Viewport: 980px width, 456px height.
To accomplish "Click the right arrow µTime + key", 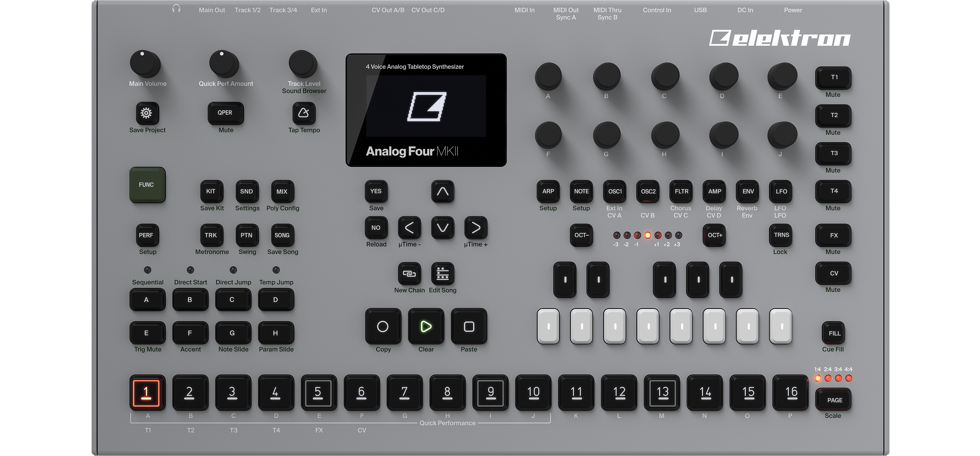I will (x=476, y=227).
